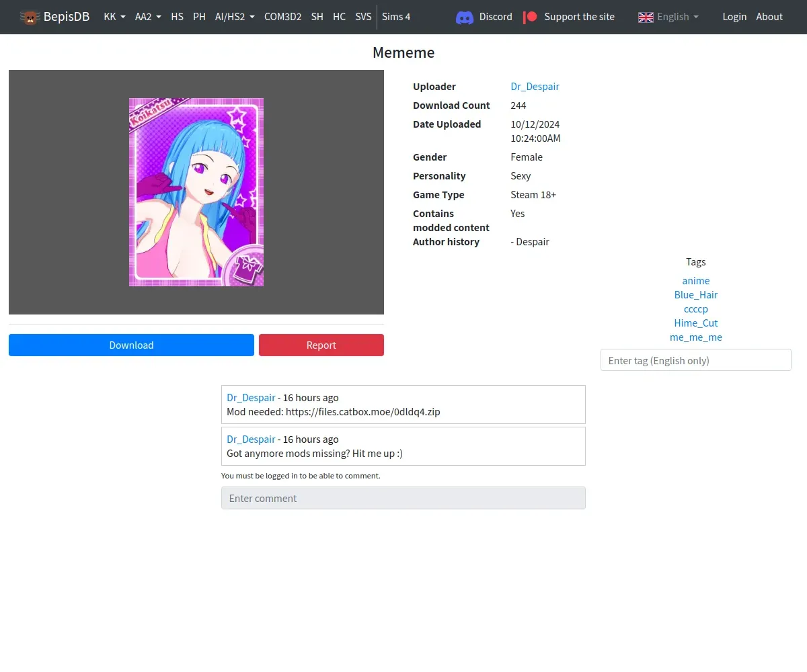Click the catbox.moe mod URL text
Image resolution: width=807 pixels, height=672 pixels.
tap(363, 412)
